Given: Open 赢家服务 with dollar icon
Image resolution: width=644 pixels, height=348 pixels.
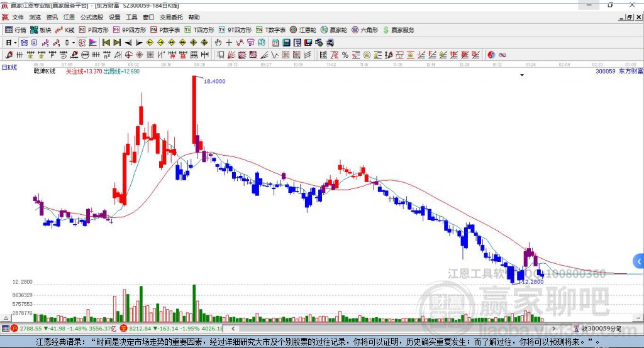Looking at the screenshot, I should pyautogui.click(x=398, y=30).
